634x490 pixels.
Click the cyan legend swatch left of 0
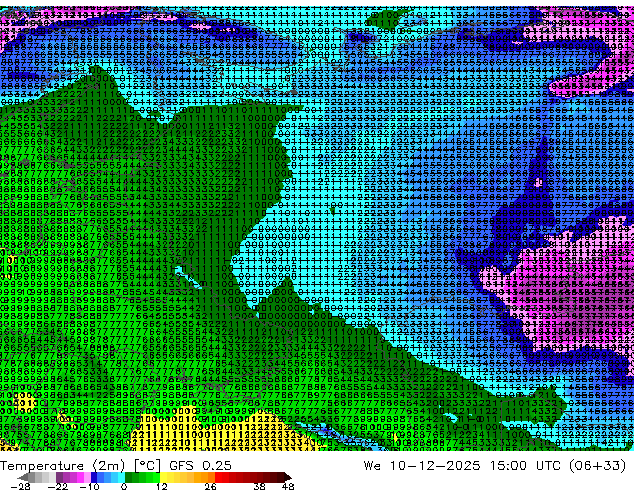(x=121, y=477)
